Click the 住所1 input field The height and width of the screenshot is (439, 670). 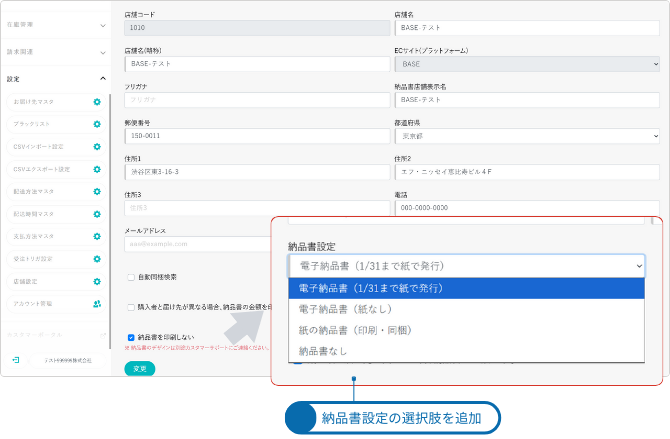coord(257,172)
